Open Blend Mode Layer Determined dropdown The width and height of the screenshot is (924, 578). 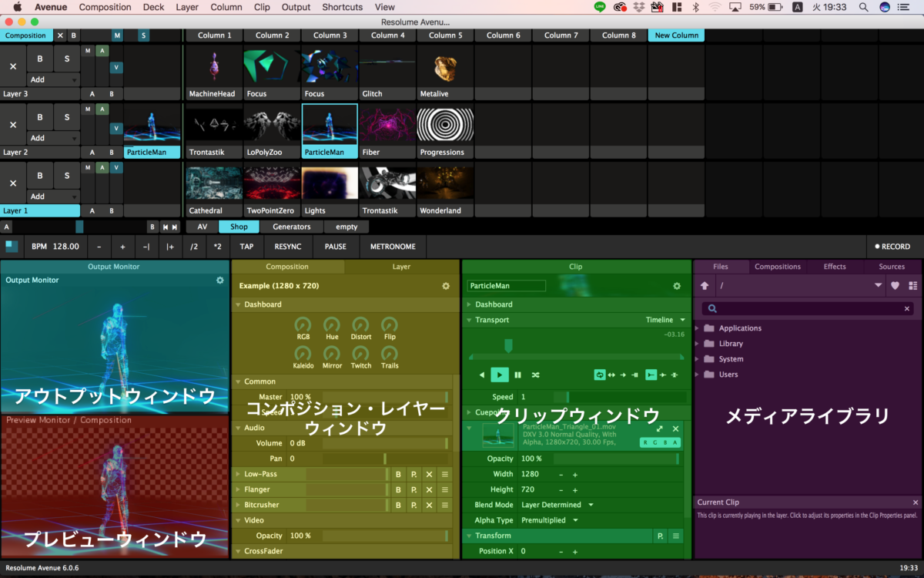click(x=557, y=505)
